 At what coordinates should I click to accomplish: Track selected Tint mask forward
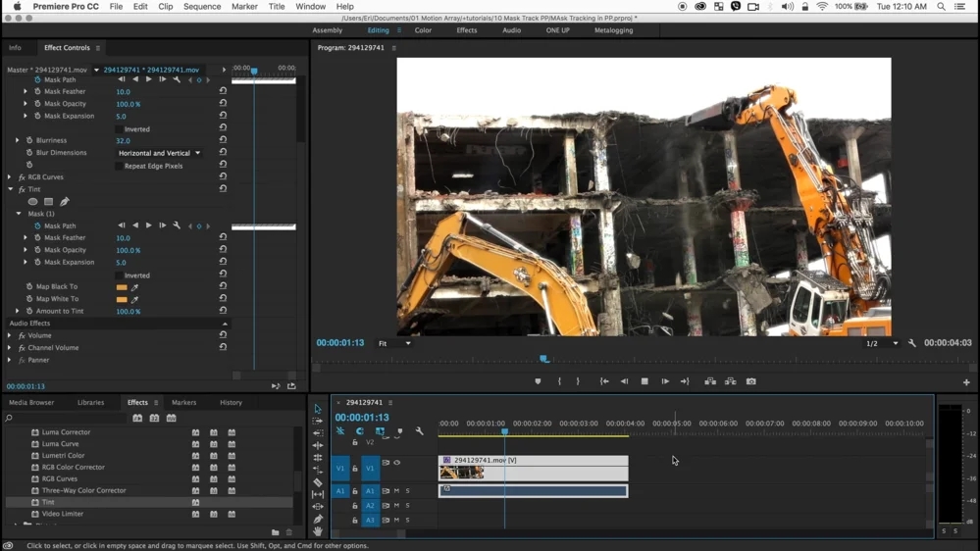149,225
